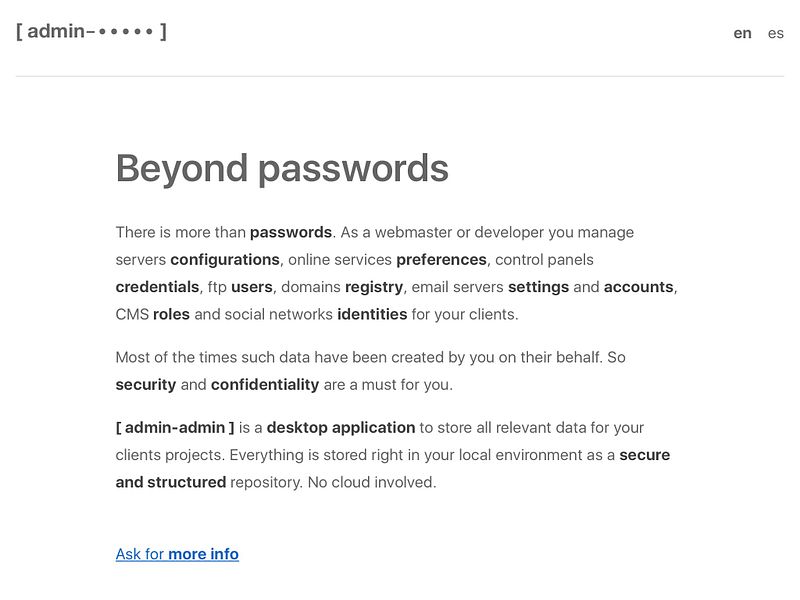Switch language to English (en)

(x=742, y=33)
